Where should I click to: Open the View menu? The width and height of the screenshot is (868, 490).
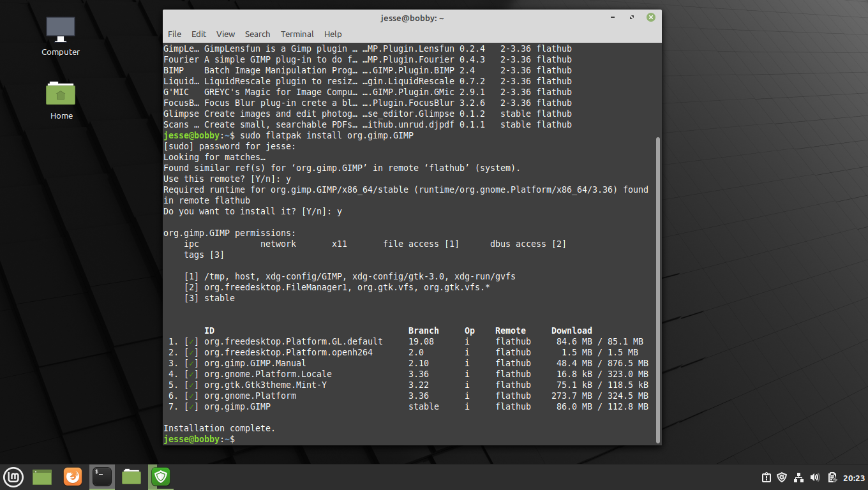pos(225,34)
